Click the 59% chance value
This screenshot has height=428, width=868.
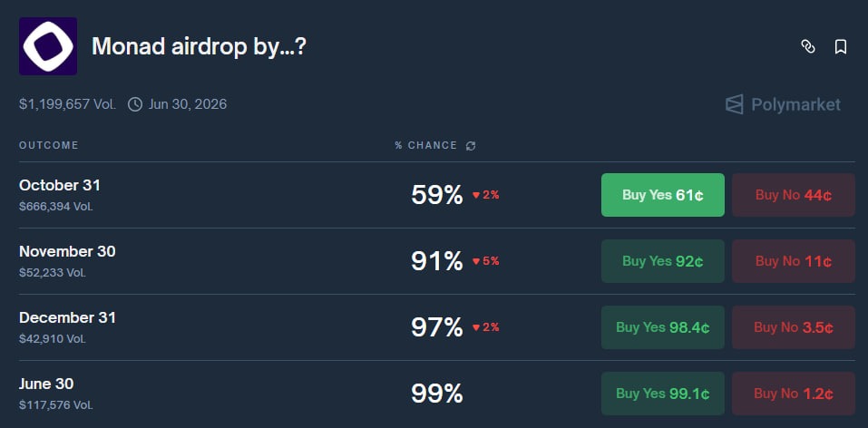point(437,195)
